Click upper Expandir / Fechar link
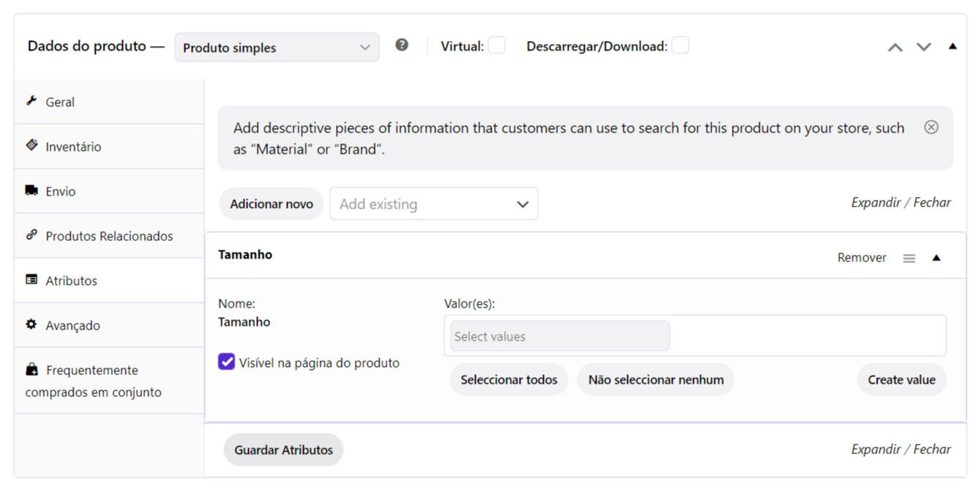 pyautogui.click(x=901, y=202)
